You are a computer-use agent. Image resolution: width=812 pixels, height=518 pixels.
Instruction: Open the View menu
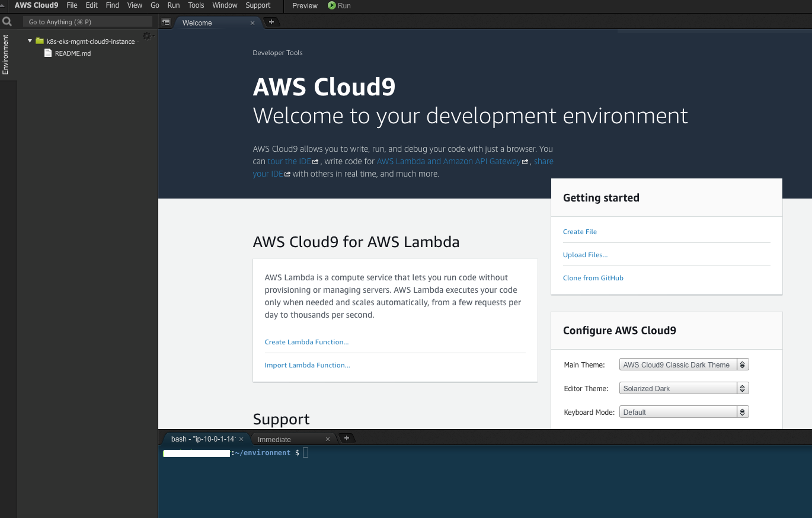(x=135, y=5)
